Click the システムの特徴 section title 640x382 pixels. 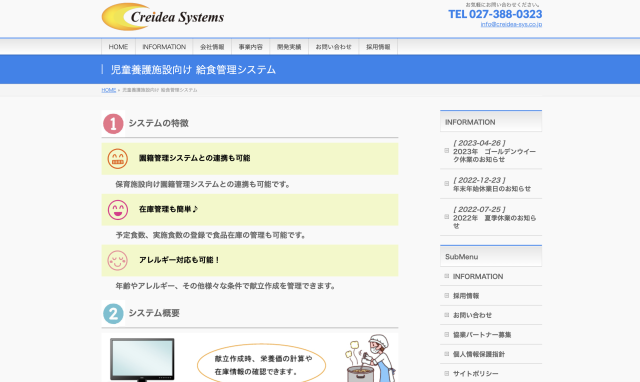pos(158,123)
